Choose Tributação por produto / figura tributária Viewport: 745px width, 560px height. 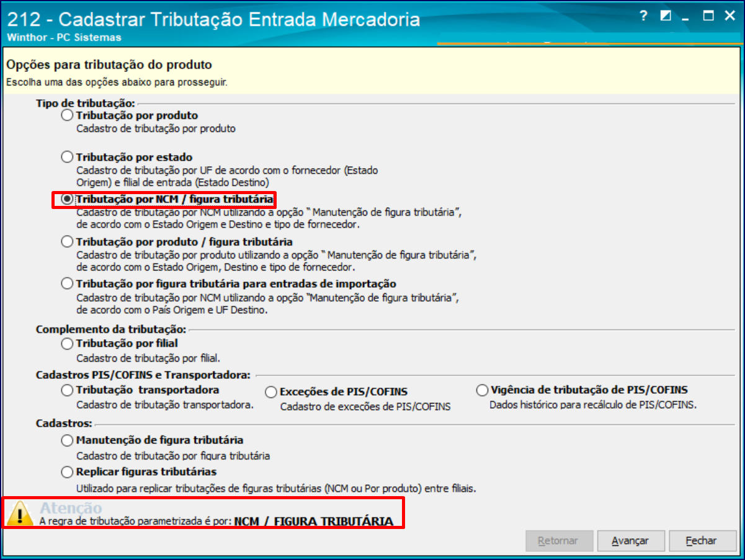[x=67, y=241]
